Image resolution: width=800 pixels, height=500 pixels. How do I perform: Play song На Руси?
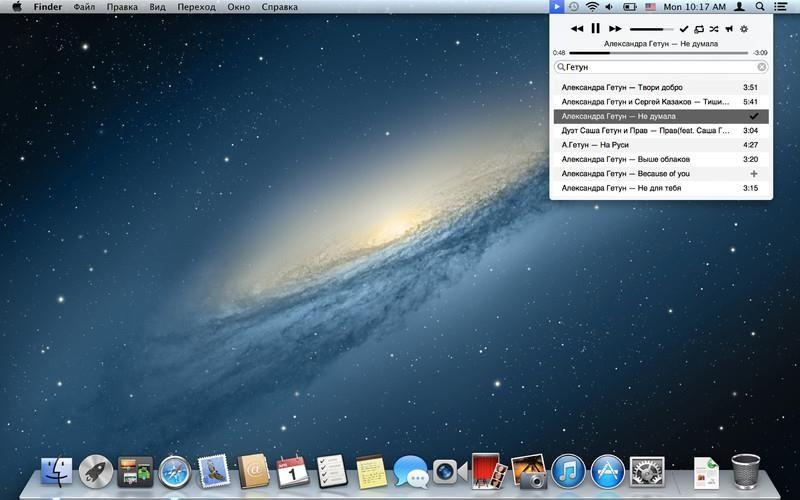coord(661,145)
